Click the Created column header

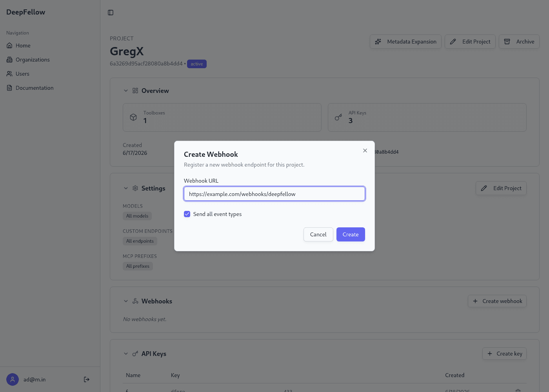(x=455, y=375)
